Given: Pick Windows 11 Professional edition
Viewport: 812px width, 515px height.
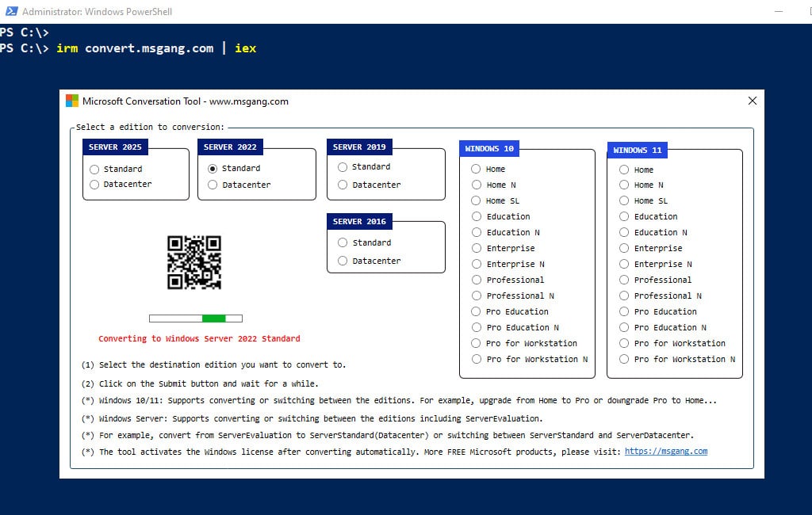Looking at the screenshot, I should pyautogui.click(x=624, y=280).
